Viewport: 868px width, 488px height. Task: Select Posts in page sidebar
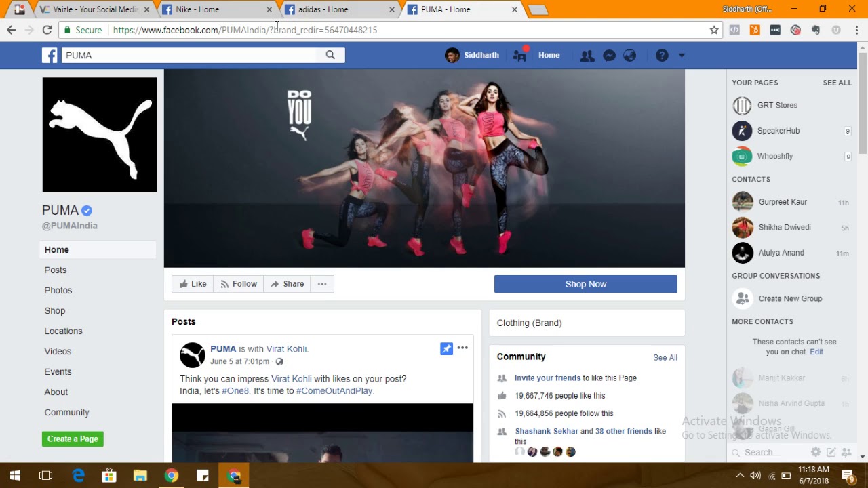tap(56, 270)
